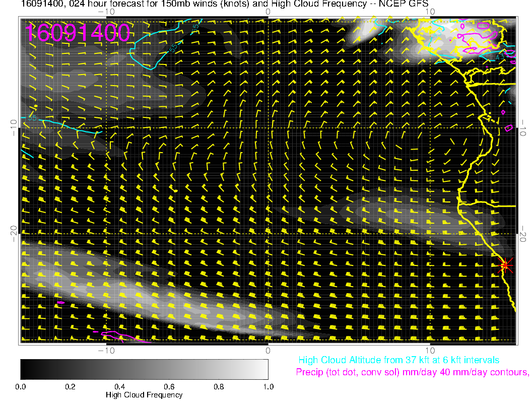Click the -10 latitude label on right axis
This screenshot has width=532, height=411.
pos(523,126)
